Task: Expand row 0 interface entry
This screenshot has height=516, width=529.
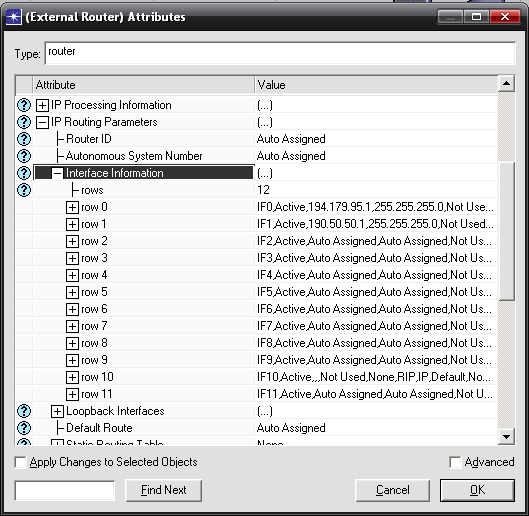Action: 72,207
